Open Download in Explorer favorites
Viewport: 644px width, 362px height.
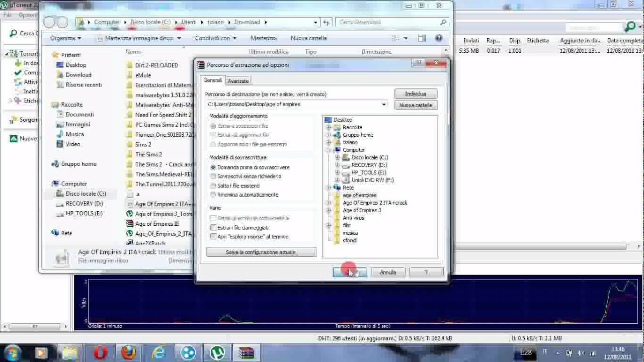tap(78, 75)
